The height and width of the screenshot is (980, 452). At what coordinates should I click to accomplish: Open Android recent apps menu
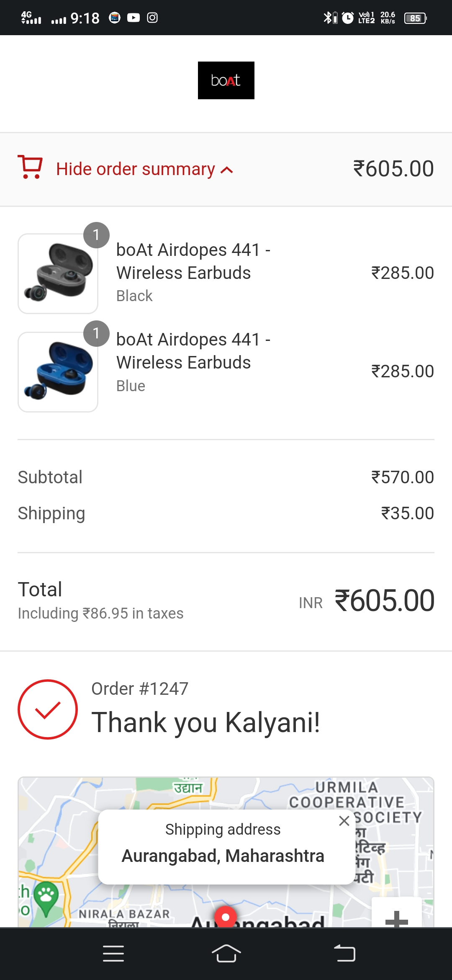[x=113, y=954]
